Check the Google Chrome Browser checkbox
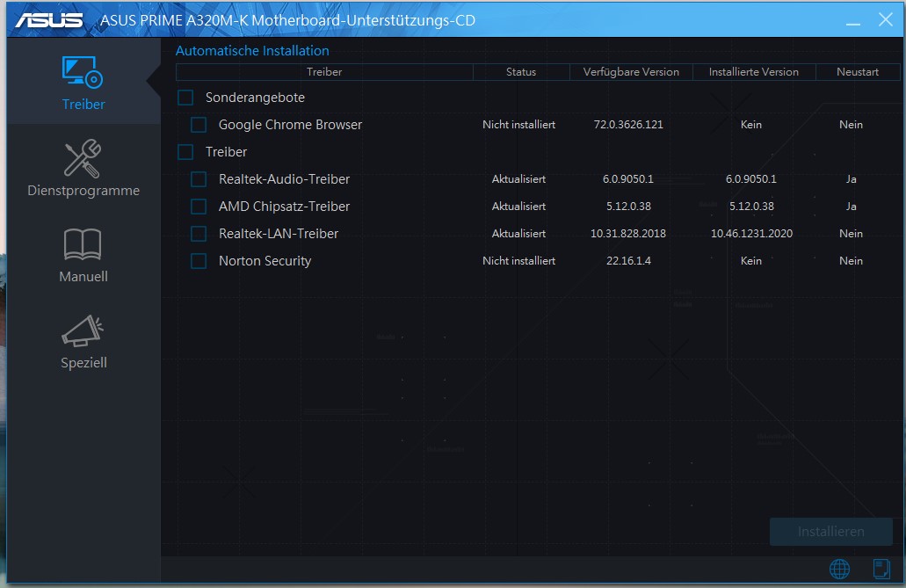 199,124
